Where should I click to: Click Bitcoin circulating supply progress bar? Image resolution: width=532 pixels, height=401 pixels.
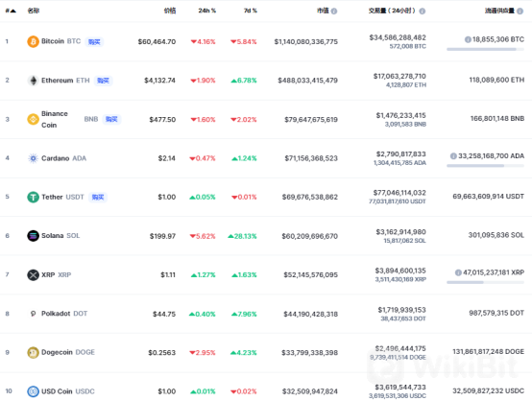[485, 50]
